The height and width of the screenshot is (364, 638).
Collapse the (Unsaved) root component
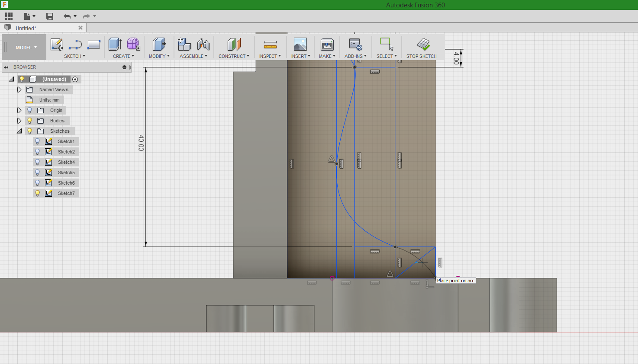tap(11, 79)
